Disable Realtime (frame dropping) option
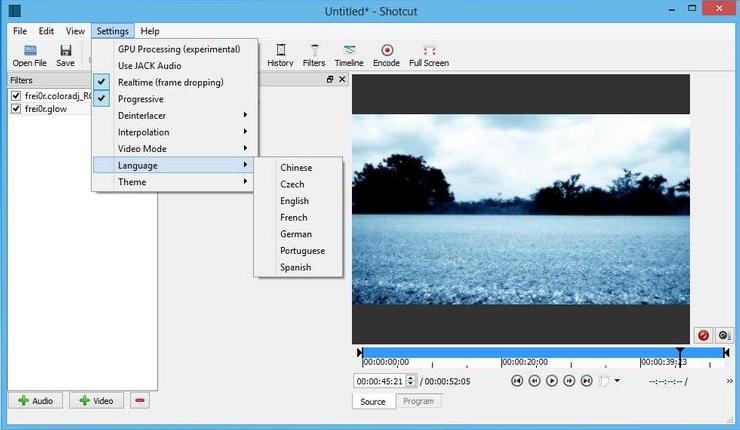 [x=176, y=82]
